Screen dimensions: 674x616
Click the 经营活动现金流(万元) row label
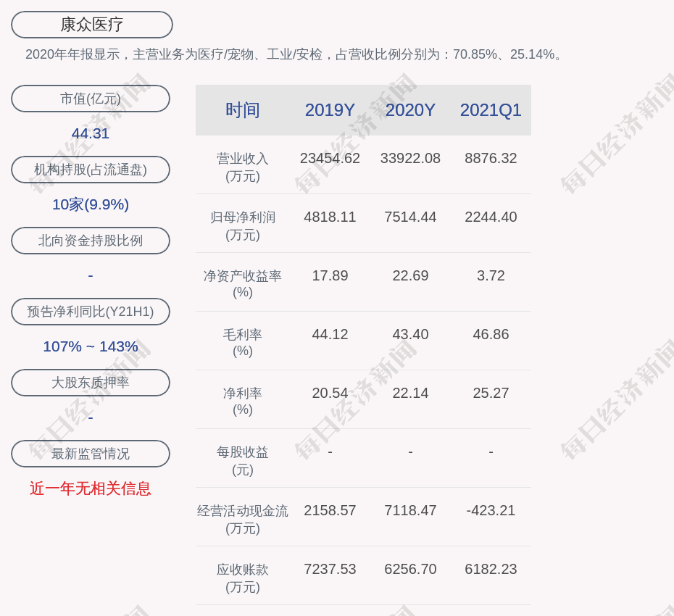tap(243, 520)
